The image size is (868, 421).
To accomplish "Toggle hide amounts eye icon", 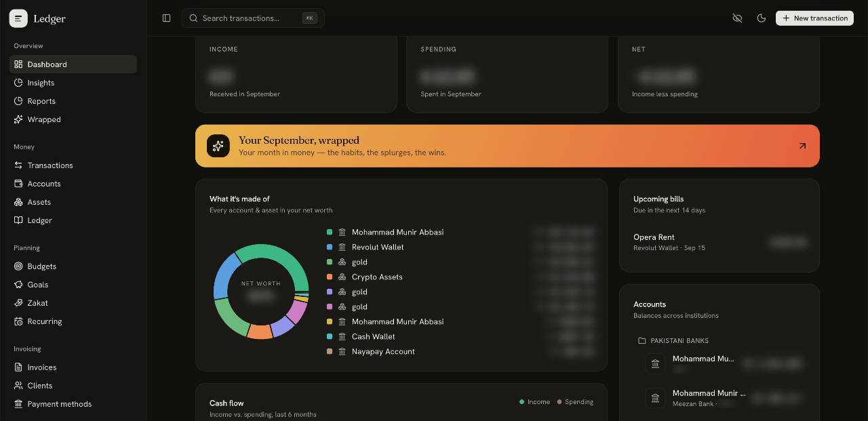I will [x=737, y=18].
